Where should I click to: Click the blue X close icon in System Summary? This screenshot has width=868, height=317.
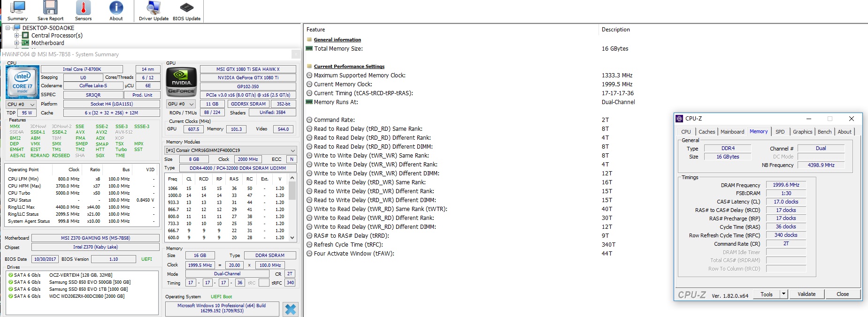[291, 309]
